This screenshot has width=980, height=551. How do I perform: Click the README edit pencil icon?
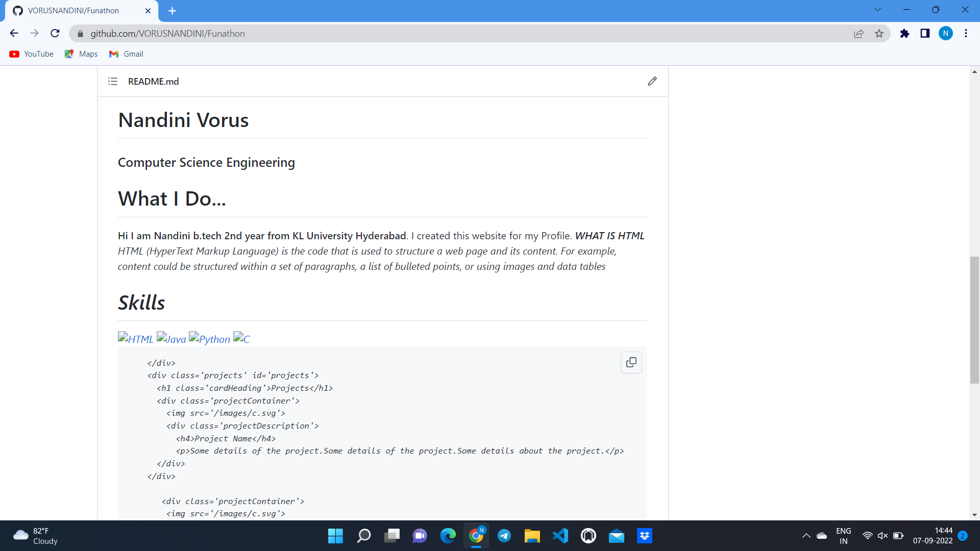[x=652, y=81]
